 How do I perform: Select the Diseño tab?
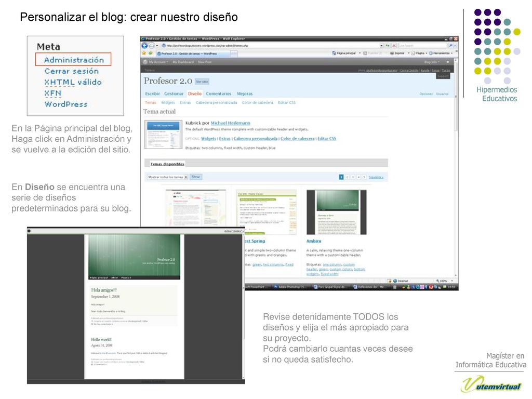pyautogui.click(x=195, y=94)
